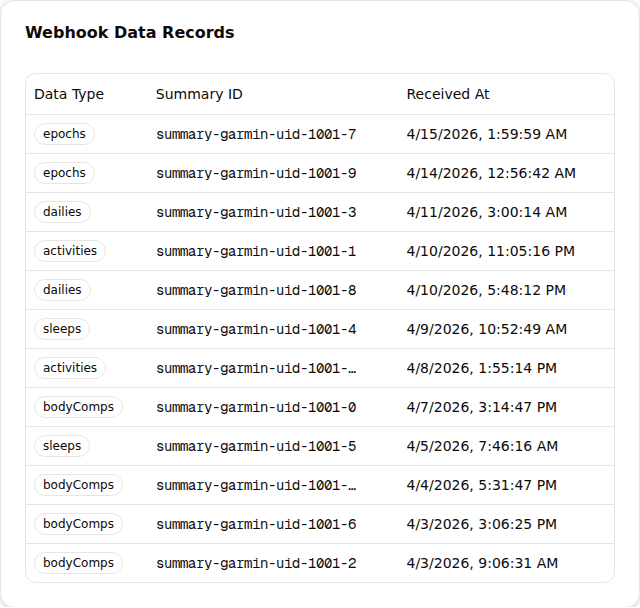The image size is (640, 608).
Task: Click the Summary ID column header
Action: coord(199,94)
